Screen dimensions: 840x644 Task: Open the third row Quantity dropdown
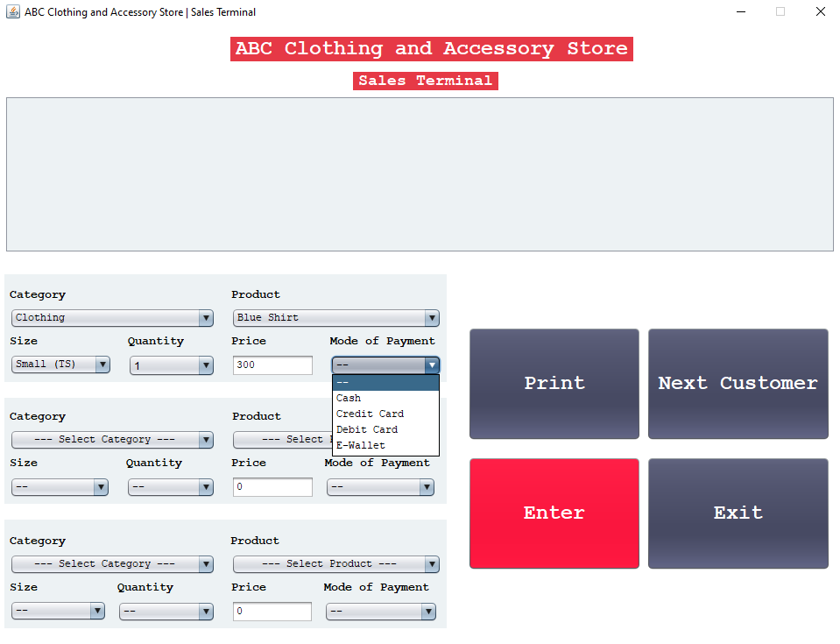(x=166, y=612)
